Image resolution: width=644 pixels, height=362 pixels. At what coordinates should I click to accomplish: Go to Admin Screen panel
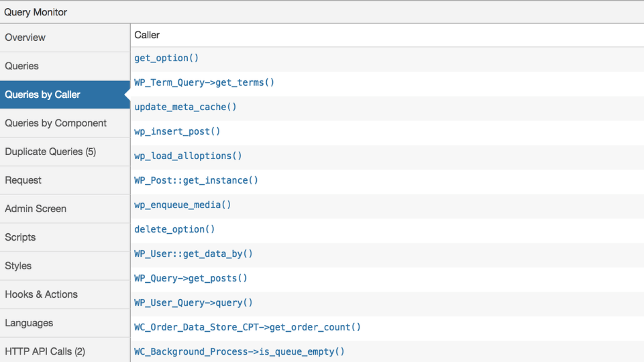(x=65, y=209)
